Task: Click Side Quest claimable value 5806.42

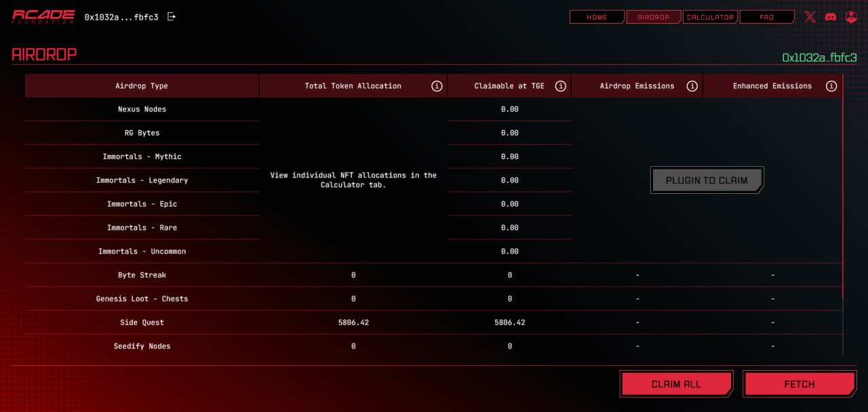Action: (509, 323)
